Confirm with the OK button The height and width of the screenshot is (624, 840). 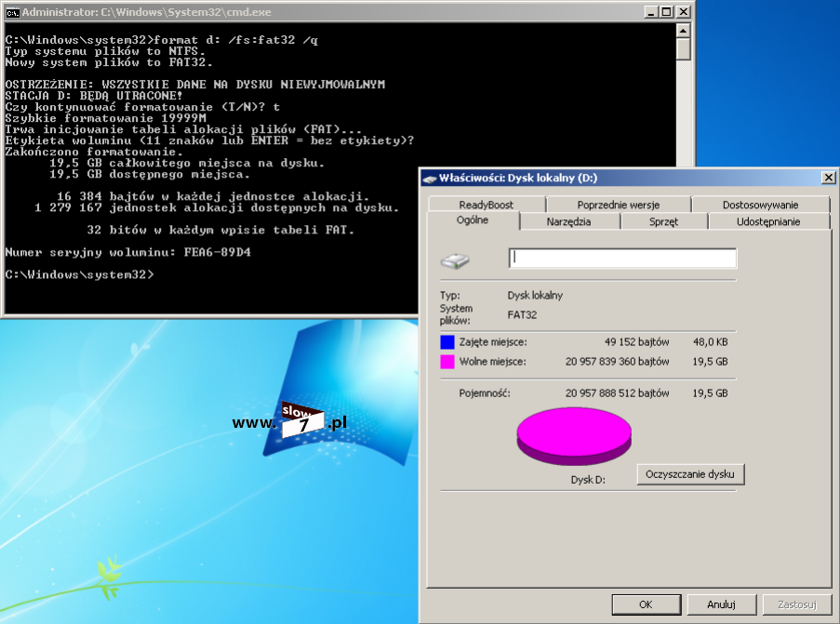coord(647,604)
